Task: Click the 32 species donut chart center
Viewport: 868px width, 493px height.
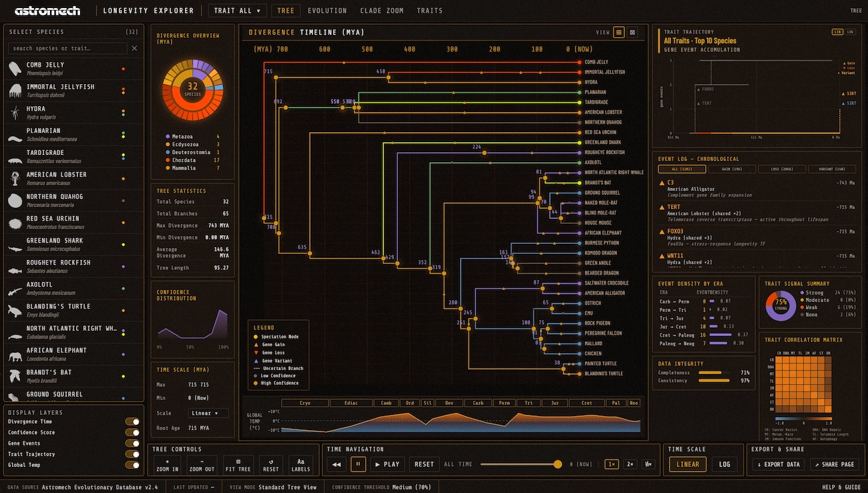Action: click(x=193, y=89)
